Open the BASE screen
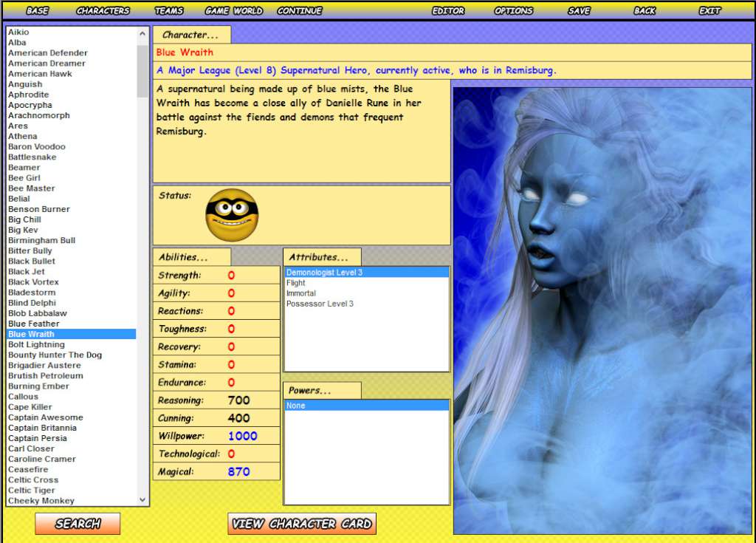The image size is (756, 543). (x=35, y=10)
